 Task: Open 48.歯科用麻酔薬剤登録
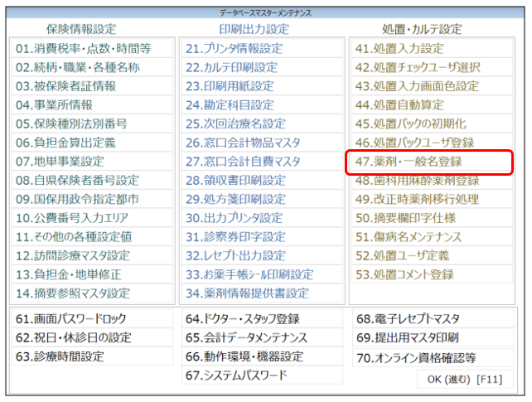(x=417, y=180)
